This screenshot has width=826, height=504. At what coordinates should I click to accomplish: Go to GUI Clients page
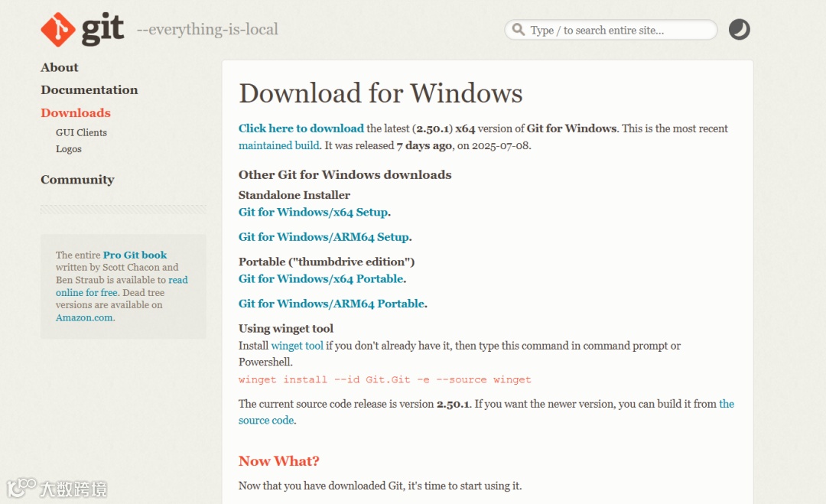point(81,133)
